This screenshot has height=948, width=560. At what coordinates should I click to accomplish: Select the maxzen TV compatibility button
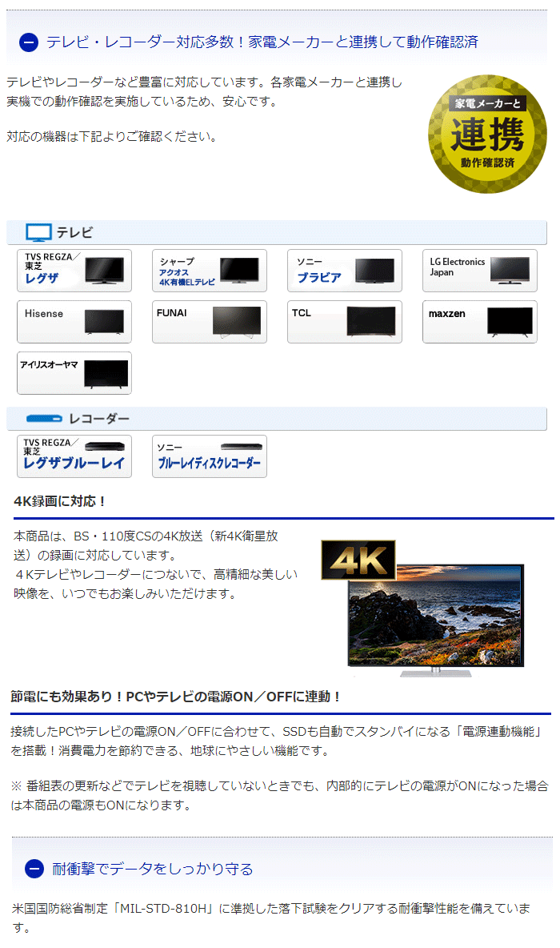pos(480,322)
